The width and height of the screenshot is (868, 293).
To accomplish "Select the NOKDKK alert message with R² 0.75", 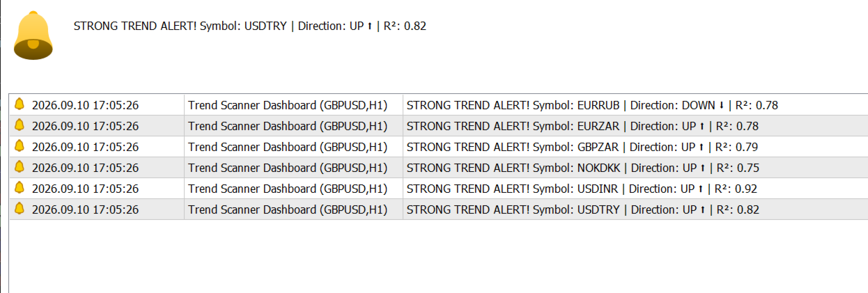I will [583, 168].
